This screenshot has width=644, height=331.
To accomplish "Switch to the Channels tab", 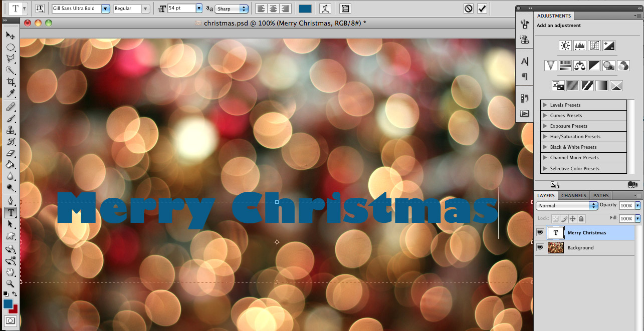I will 573,196.
